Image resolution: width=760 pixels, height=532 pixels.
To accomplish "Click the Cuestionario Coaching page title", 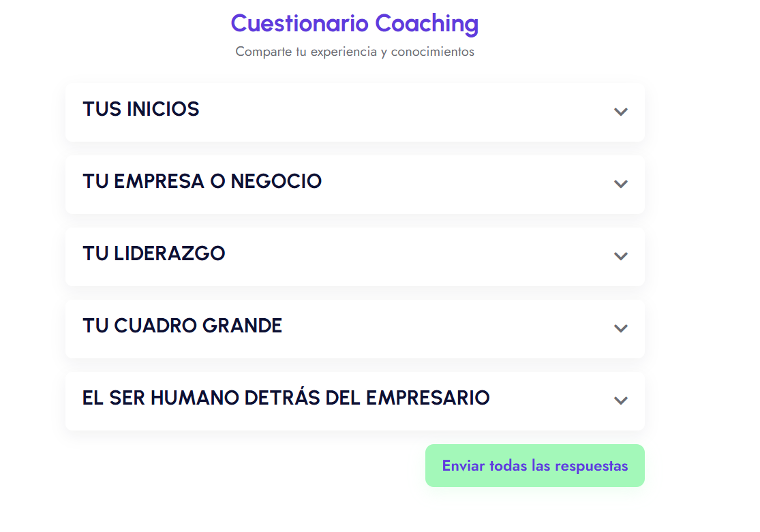I will (x=354, y=23).
